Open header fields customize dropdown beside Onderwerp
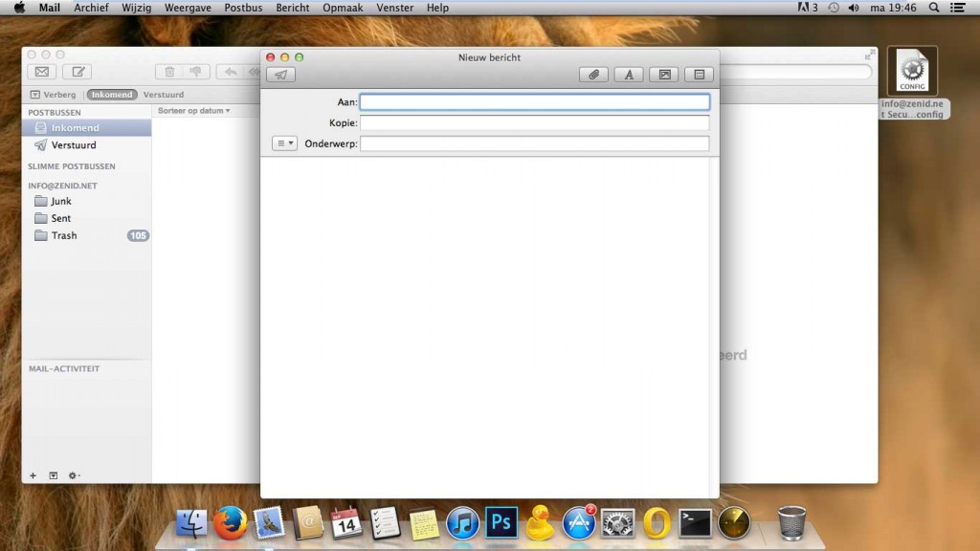The height and width of the screenshot is (551, 980). coord(284,143)
